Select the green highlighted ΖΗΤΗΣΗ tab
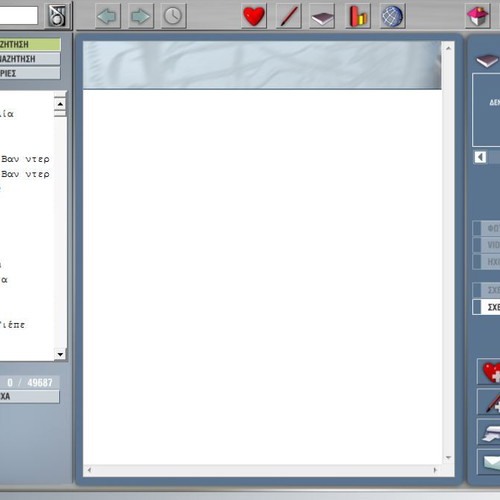500x500 pixels. click(x=30, y=44)
